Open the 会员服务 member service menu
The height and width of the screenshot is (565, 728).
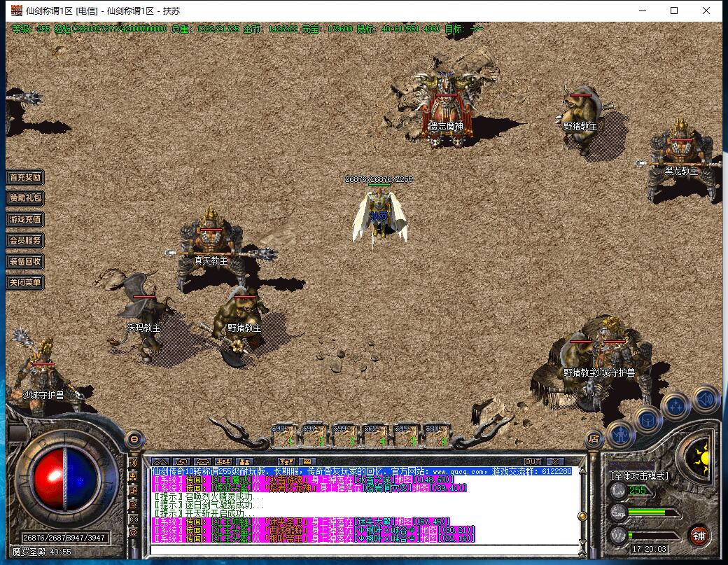point(25,240)
